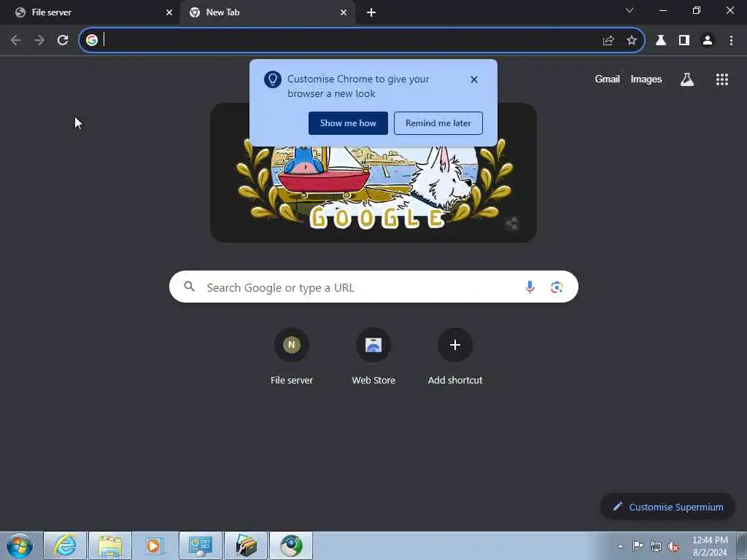Click Add shortcut

pos(455,357)
